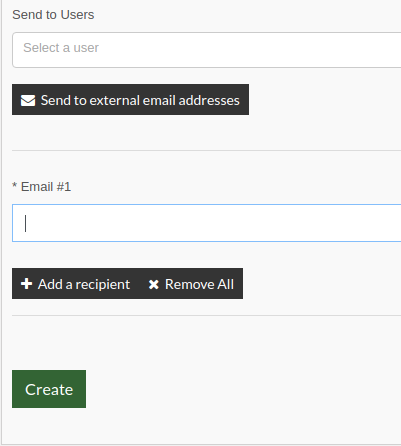Click the word 'recipient' on the Add button

103,285
